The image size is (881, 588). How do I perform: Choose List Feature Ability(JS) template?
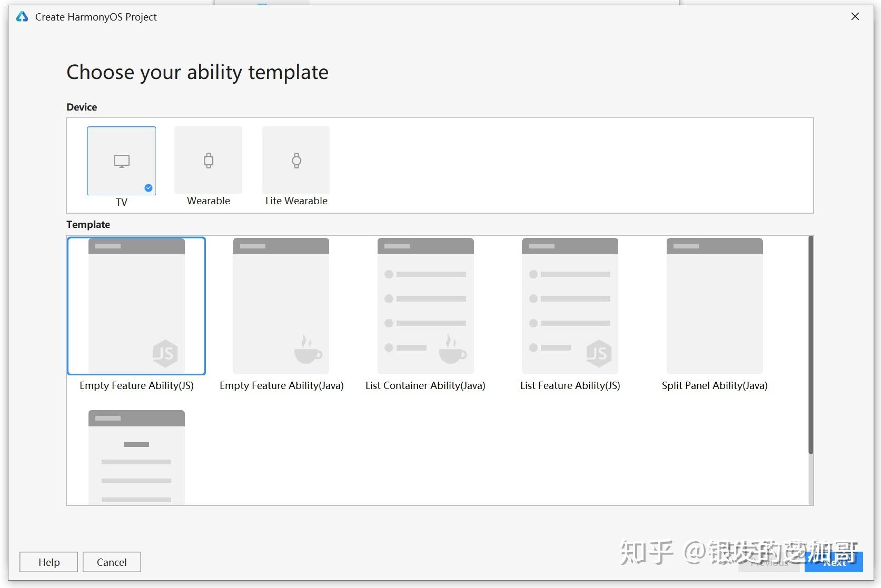point(570,306)
